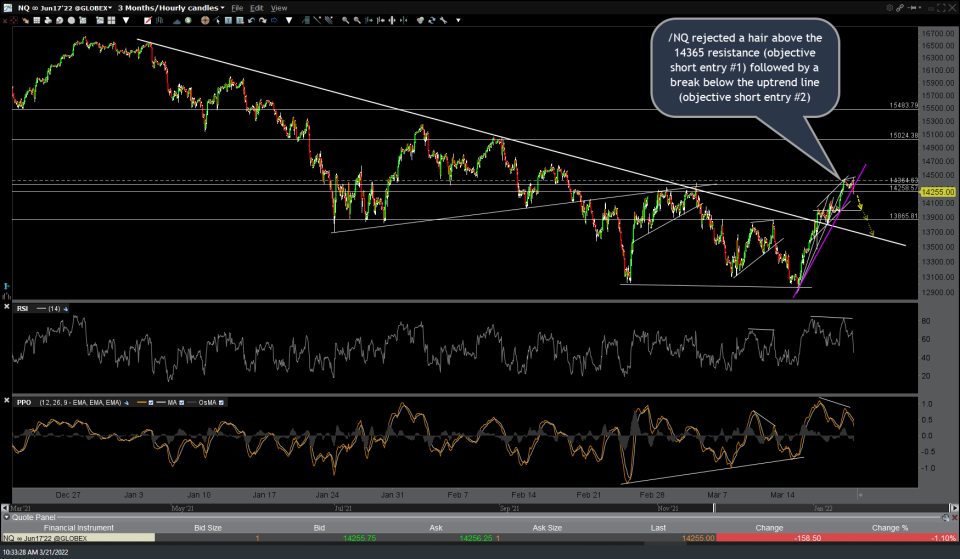Open the pin icon dropdown arrow
This screenshot has height=559, width=960.
(x=920, y=7)
